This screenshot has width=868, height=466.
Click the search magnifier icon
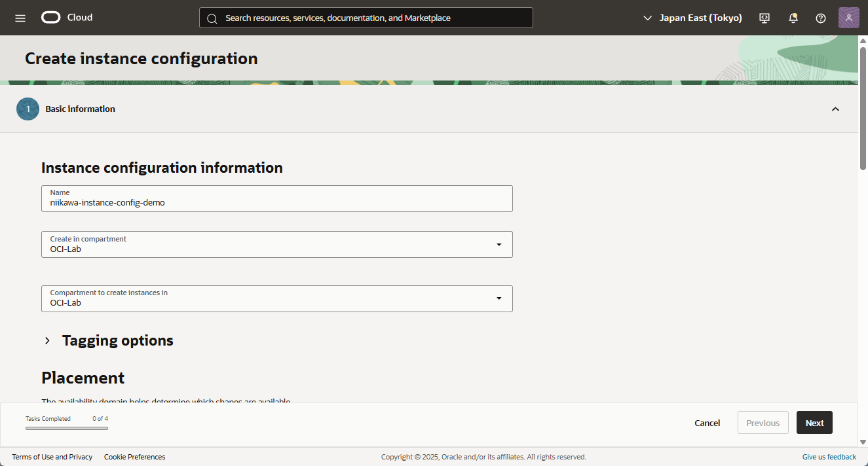[x=212, y=18]
